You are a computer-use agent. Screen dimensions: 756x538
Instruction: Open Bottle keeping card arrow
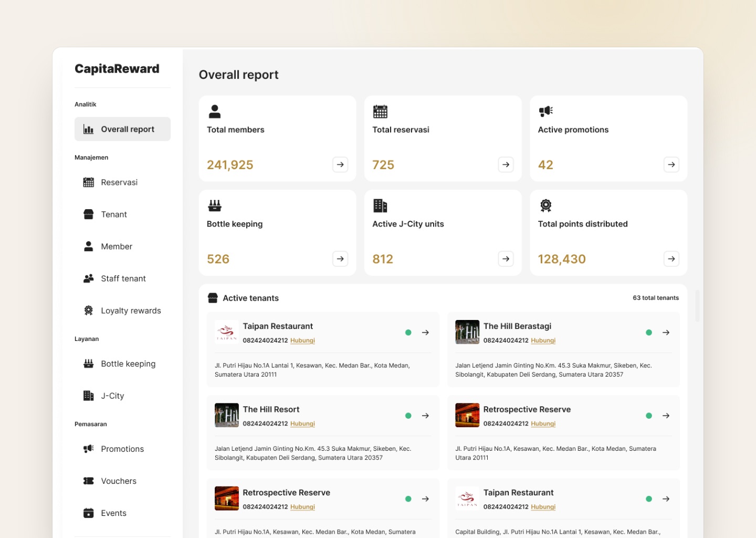pyautogui.click(x=340, y=258)
